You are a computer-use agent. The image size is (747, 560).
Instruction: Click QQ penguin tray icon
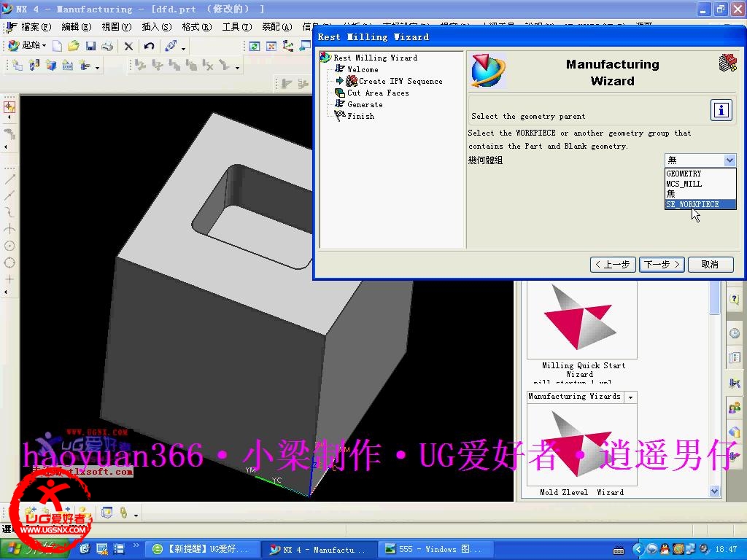coord(665,549)
